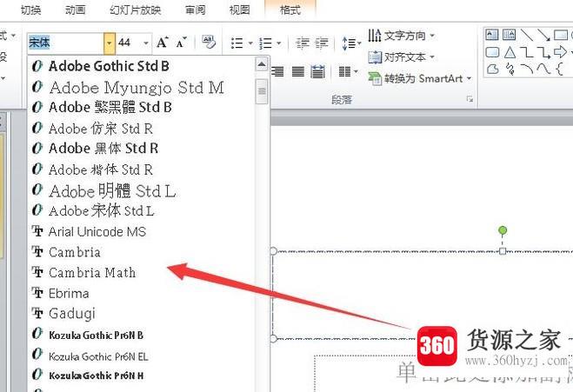The image size is (573, 392).
Task: Click the font name field showing 宋体
Action: pyautogui.click(x=65, y=43)
